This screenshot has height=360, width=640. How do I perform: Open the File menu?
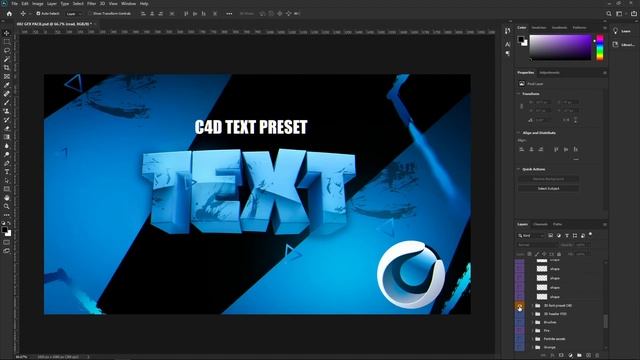pos(14,4)
